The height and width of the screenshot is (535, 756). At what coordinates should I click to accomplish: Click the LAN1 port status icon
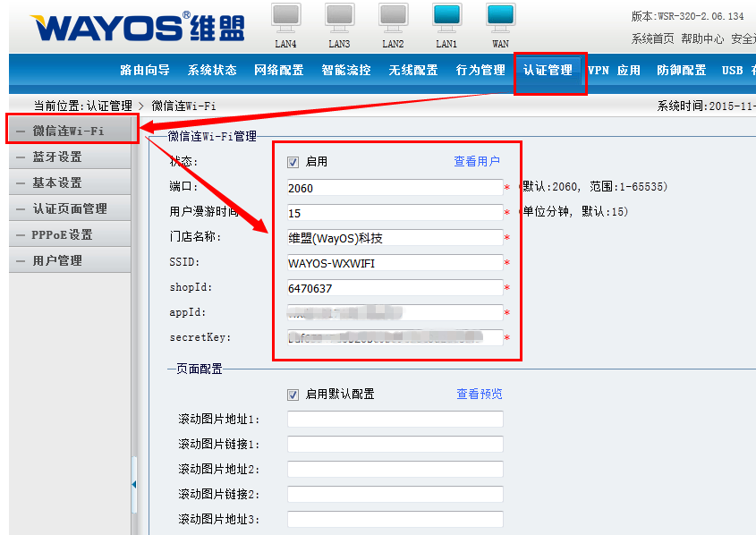click(x=446, y=18)
